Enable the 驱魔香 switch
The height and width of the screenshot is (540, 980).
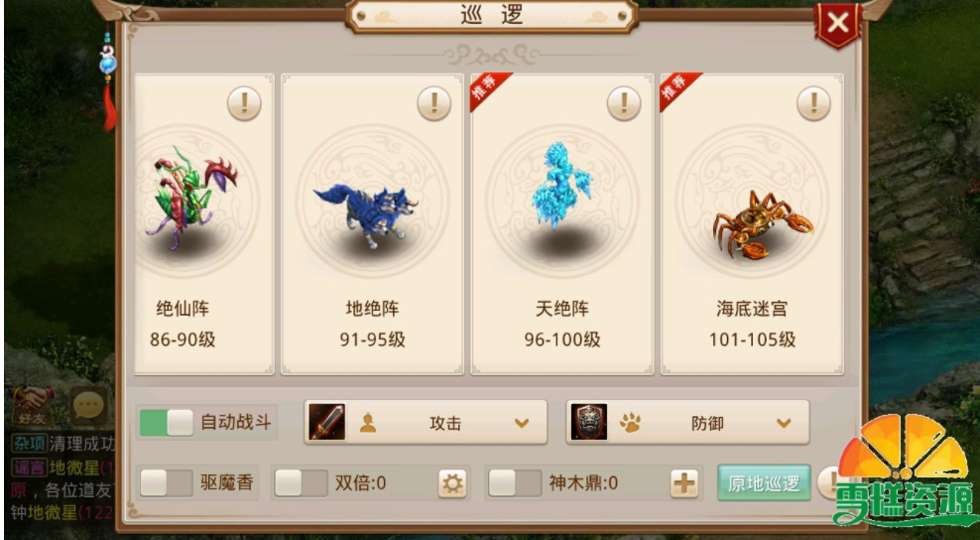pyautogui.click(x=167, y=483)
